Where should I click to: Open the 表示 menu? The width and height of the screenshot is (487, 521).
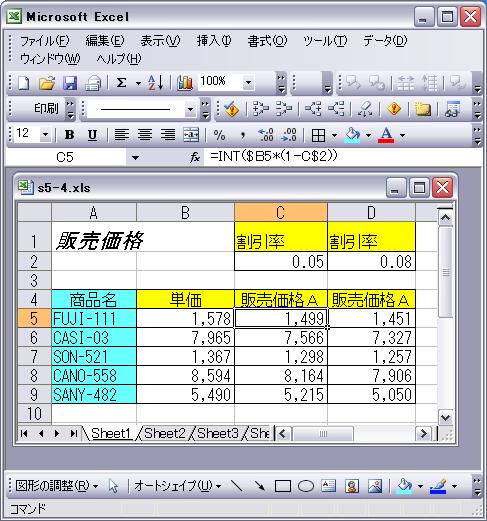coord(160,41)
